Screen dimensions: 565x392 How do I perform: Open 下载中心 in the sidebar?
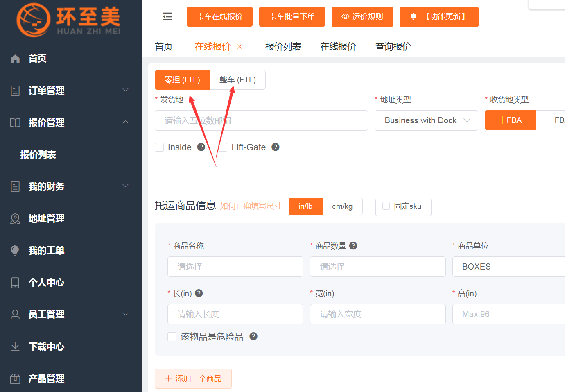[71, 347]
